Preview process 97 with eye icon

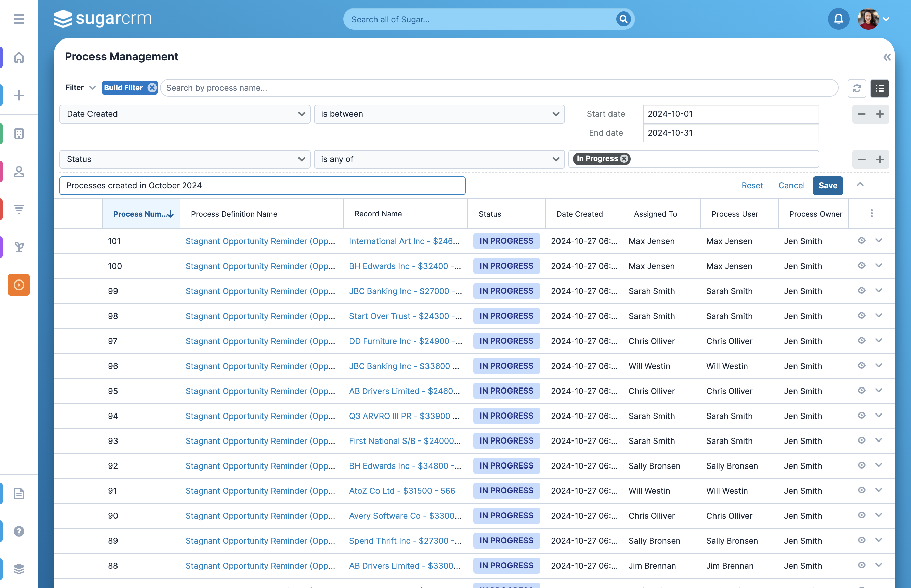click(861, 341)
